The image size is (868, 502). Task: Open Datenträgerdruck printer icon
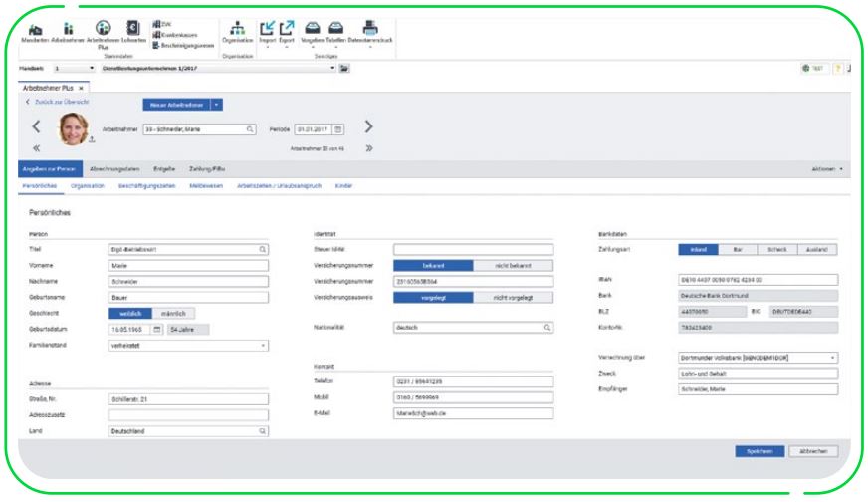click(x=369, y=29)
